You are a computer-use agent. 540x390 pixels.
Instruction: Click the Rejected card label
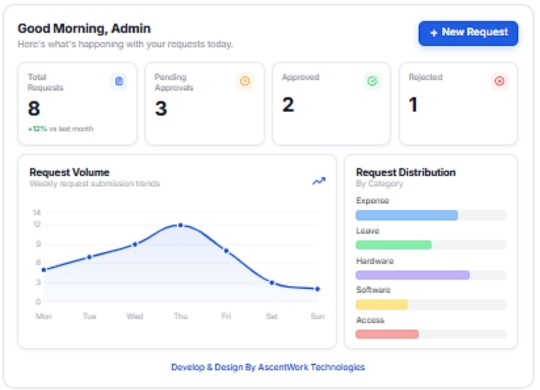[x=426, y=77]
